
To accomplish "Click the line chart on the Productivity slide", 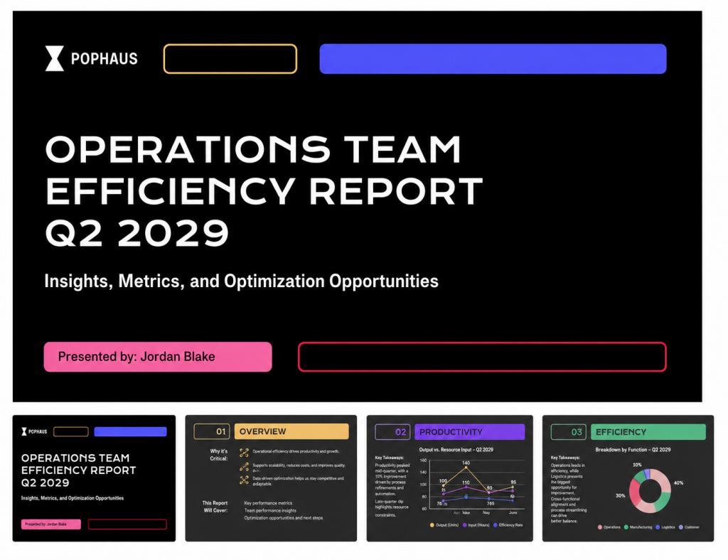I will tap(472, 486).
